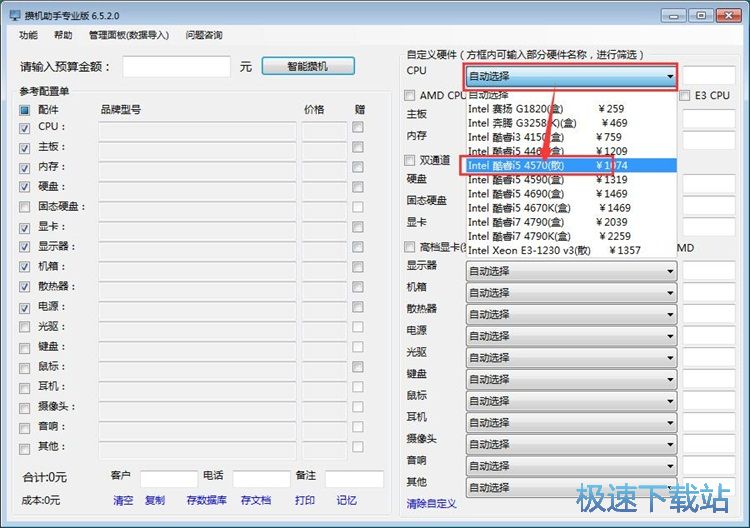Open the 问题咨询 menu
750x528 pixels.
pyautogui.click(x=204, y=35)
